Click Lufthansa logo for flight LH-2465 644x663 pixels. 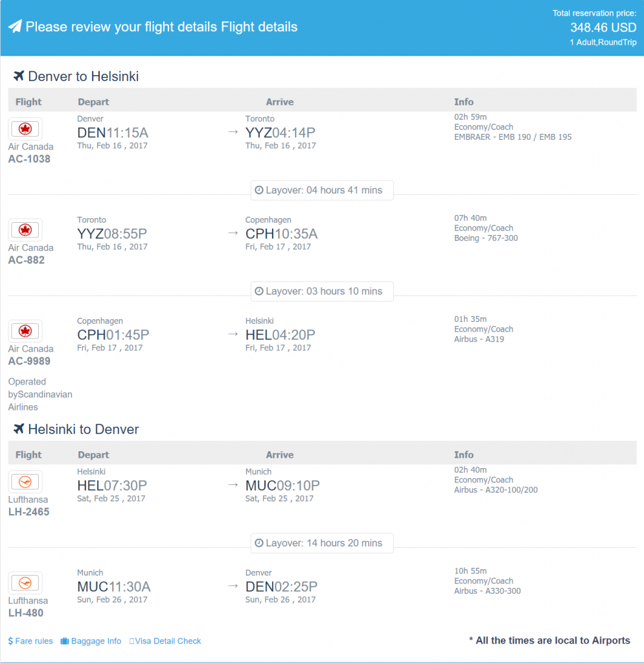[x=25, y=482]
